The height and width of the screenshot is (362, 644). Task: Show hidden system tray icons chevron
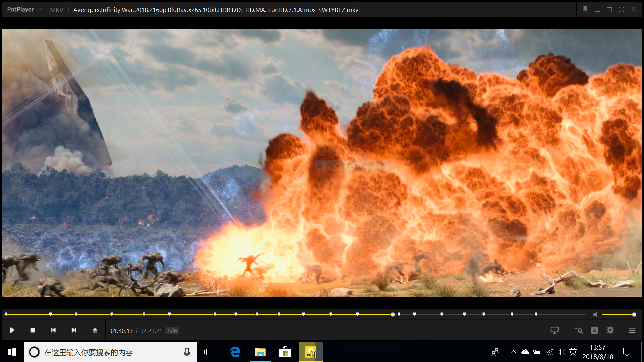tap(513, 352)
